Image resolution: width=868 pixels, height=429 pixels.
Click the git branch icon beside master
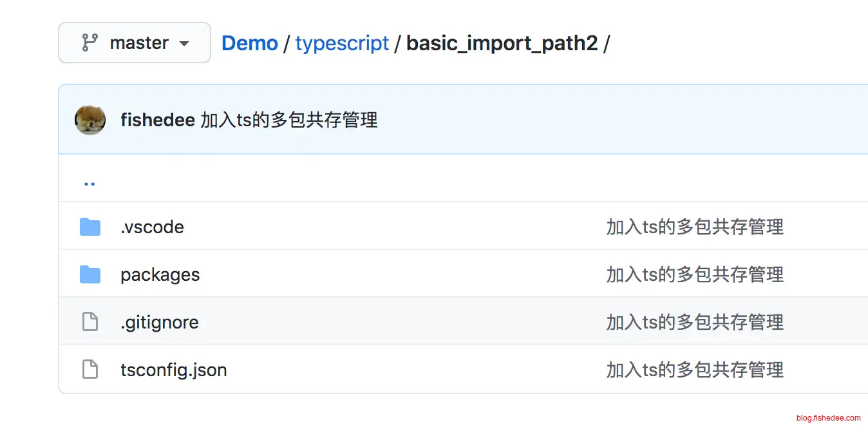tap(90, 43)
